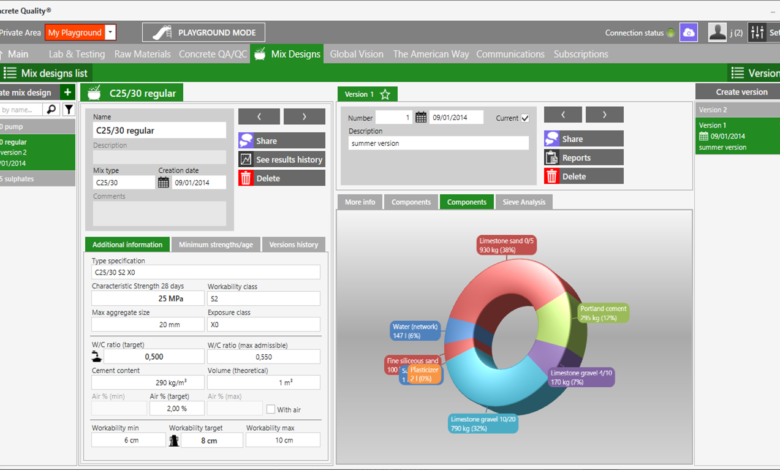Add a new mix design with plus icon
Viewport: 780px width, 470px height.
tap(68, 92)
